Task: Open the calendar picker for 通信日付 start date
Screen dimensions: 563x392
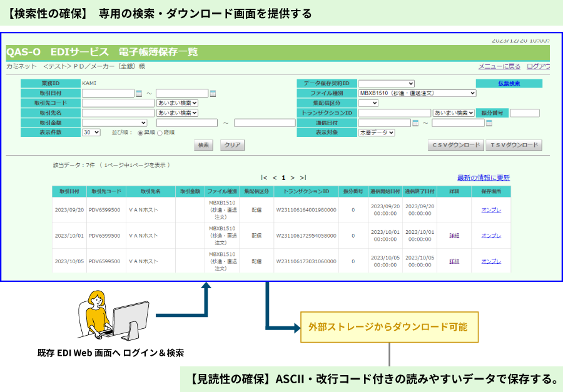Action: click(x=415, y=123)
